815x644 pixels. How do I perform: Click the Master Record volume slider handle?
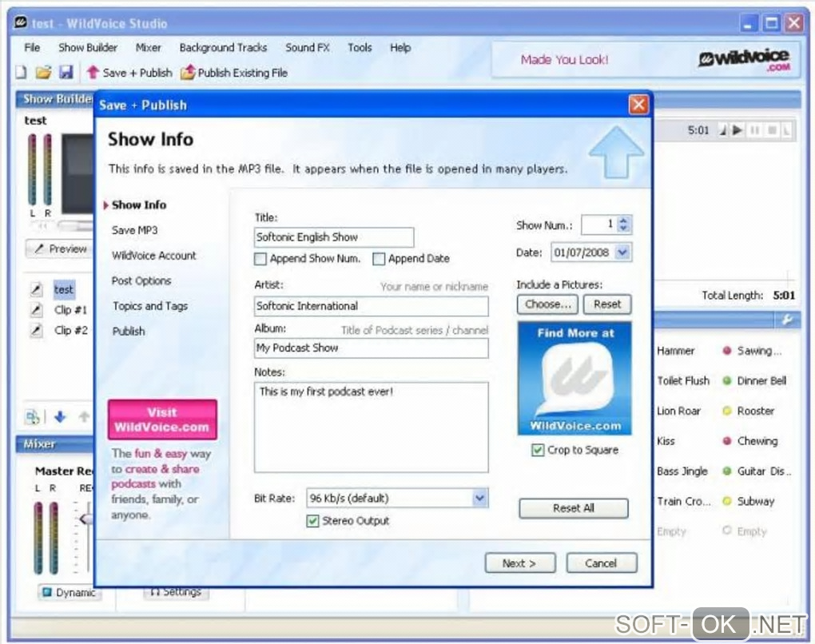pyautogui.click(x=85, y=519)
